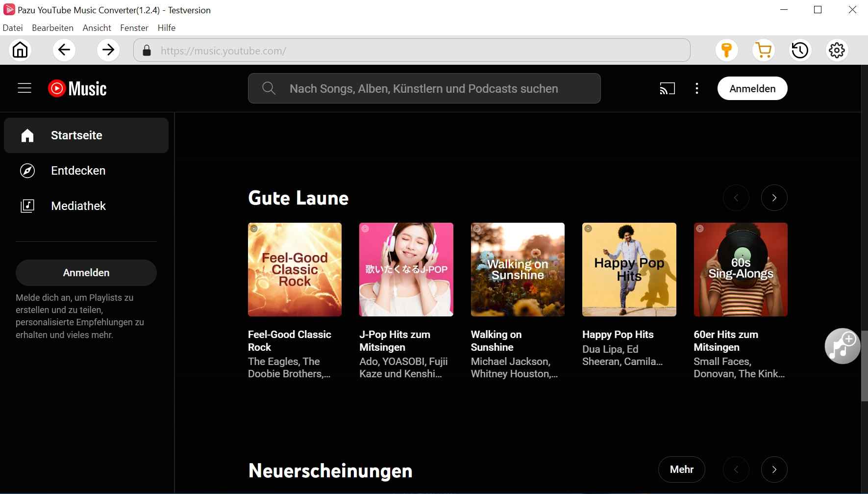This screenshot has width=868, height=494.
Task: Open the three-dot more options menu
Action: (x=696, y=88)
